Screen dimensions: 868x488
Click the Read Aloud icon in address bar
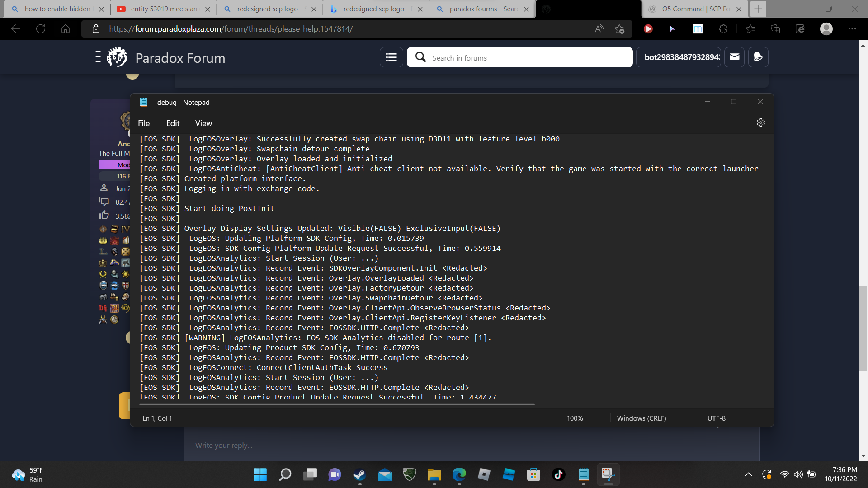pyautogui.click(x=599, y=28)
